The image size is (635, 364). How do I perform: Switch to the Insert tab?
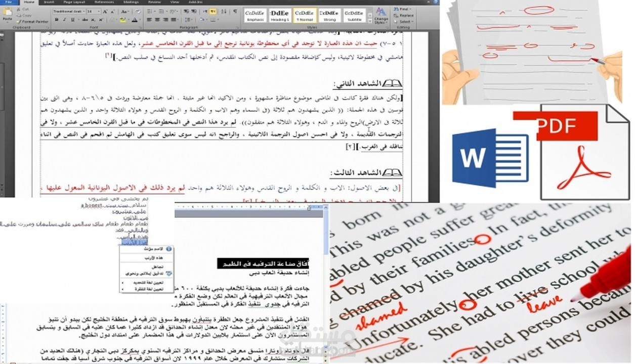[49, 2]
